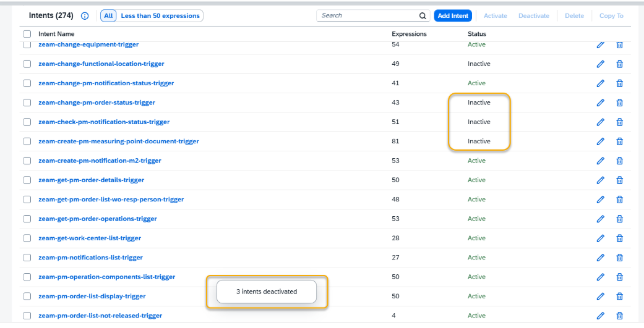Click the Deactivate toolbar button

coord(533,16)
